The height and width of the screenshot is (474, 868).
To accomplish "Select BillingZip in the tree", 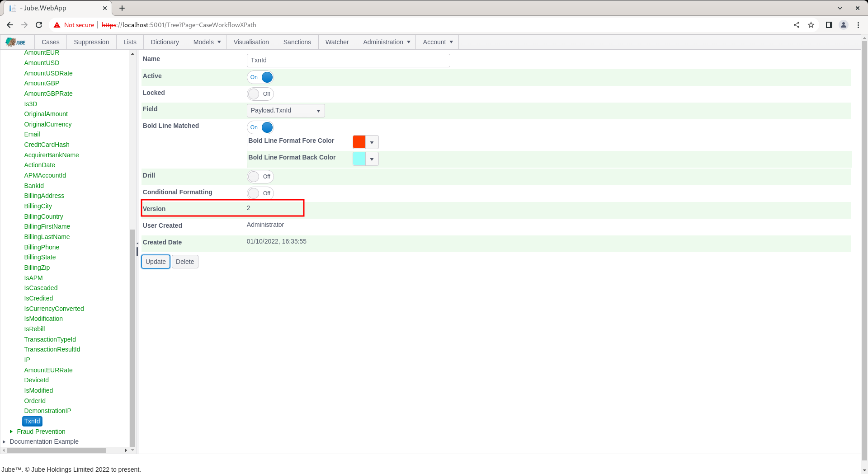I will coord(37,268).
